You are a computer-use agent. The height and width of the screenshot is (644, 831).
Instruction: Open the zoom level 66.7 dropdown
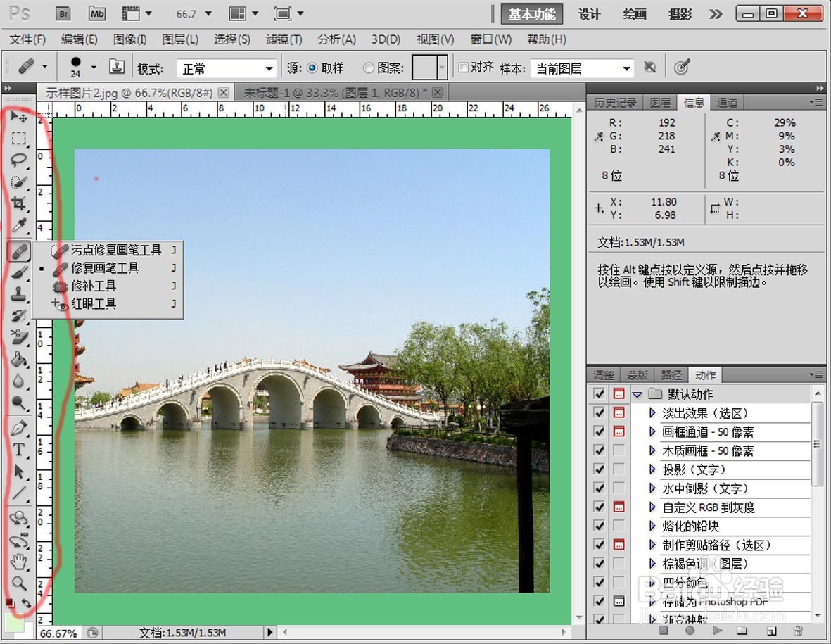[x=208, y=14]
